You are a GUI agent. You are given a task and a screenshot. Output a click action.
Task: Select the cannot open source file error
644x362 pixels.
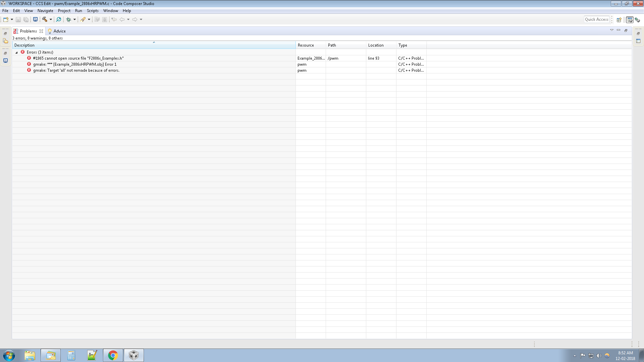tap(78, 58)
